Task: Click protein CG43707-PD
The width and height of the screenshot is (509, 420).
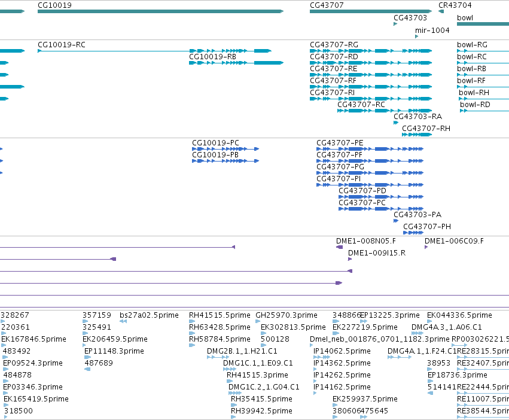Action: (381, 197)
